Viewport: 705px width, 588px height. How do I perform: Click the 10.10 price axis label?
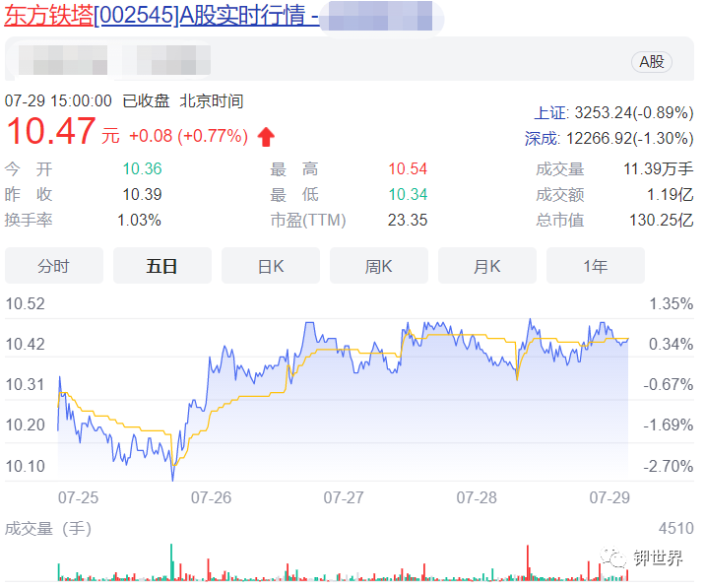coord(25,466)
